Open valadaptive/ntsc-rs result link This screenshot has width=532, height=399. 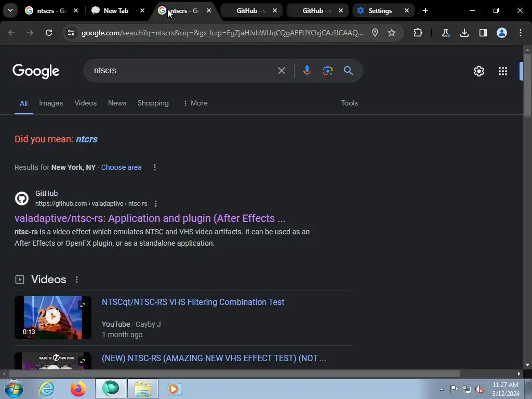pos(150,218)
